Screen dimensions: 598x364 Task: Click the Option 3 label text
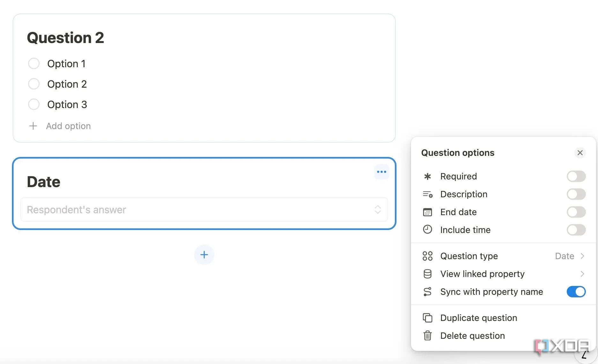tap(67, 105)
